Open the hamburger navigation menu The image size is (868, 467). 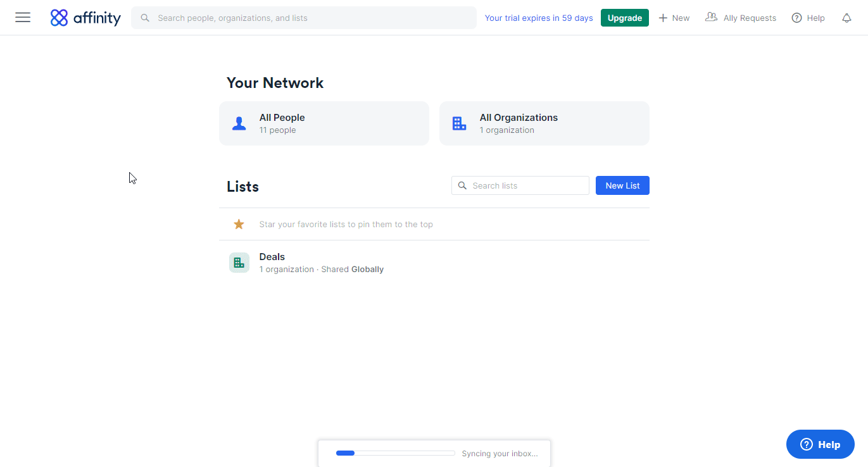[x=22, y=17]
